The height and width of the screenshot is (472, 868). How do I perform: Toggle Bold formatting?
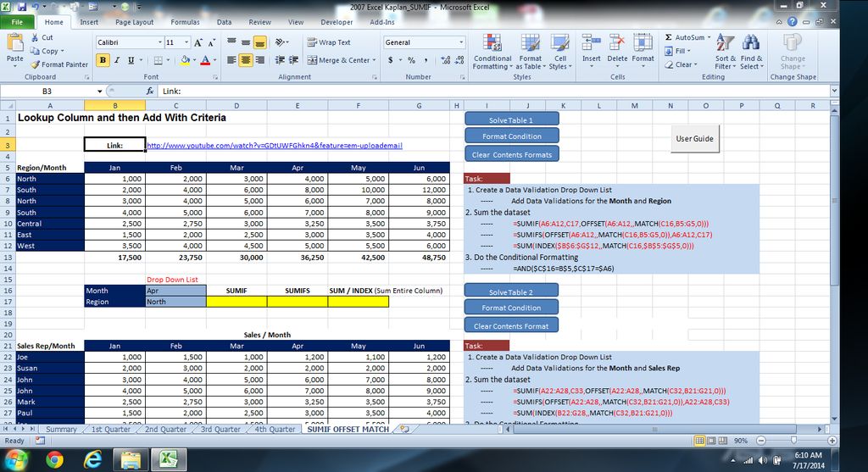pyautogui.click(x=103, y=60)
